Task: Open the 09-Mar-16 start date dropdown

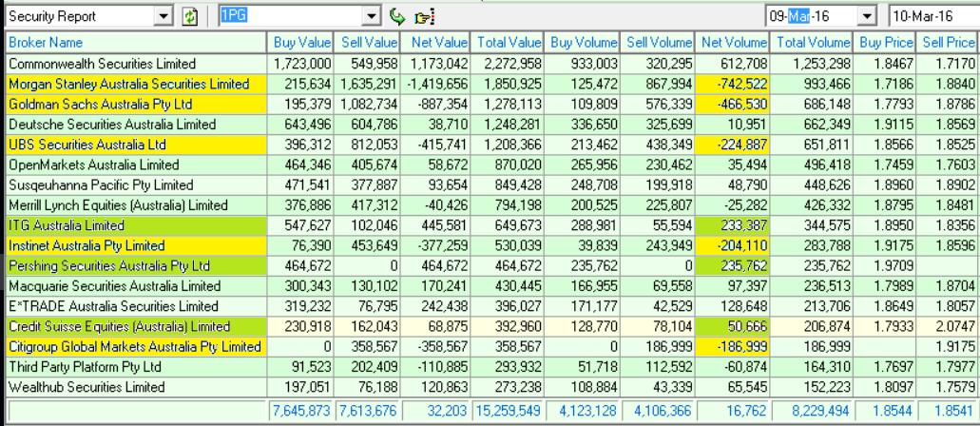Action: pos(868,16)
